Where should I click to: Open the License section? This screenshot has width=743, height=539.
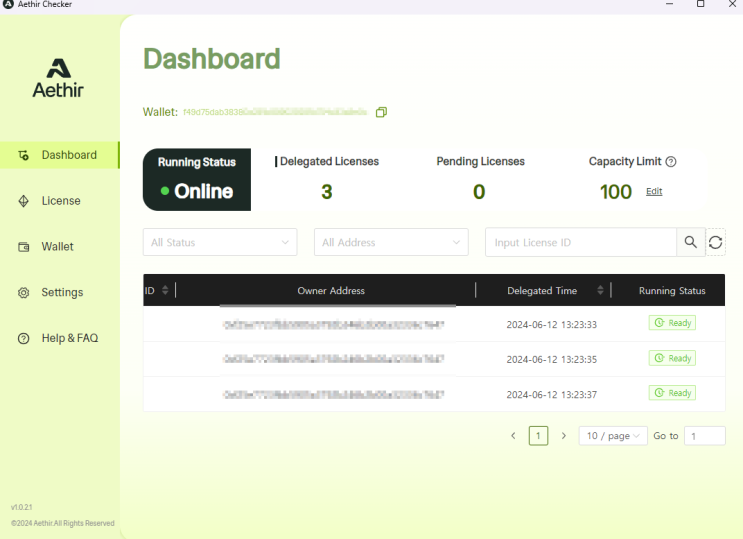[x=60, y=201]
